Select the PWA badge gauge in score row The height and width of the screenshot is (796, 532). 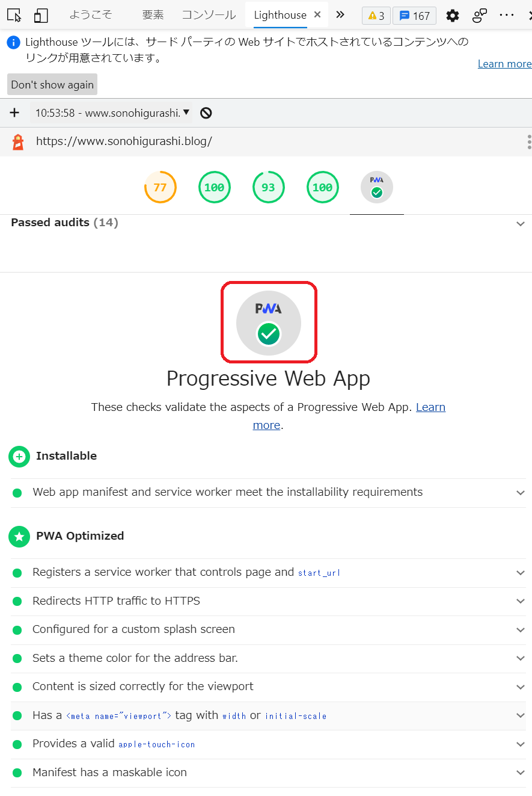(377, 187)
